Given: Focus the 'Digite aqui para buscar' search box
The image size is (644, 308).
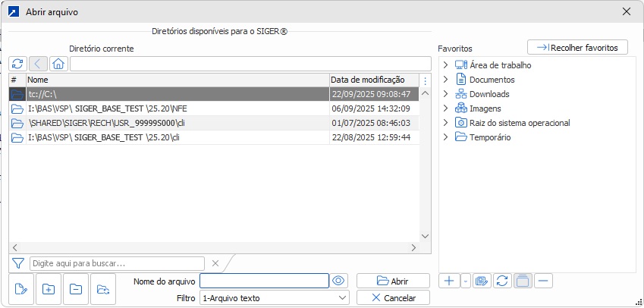Looking at the screenshot, I should click(117, 263).
